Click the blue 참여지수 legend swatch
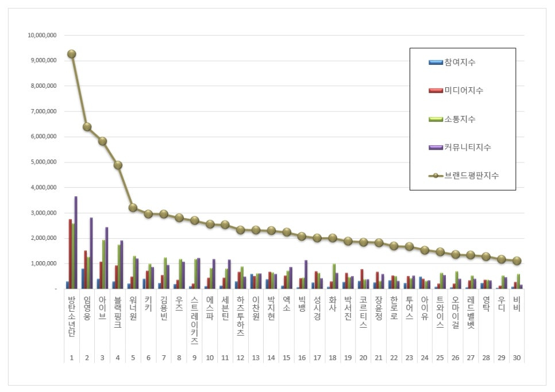555x392 pixels. tap(435, 62)
